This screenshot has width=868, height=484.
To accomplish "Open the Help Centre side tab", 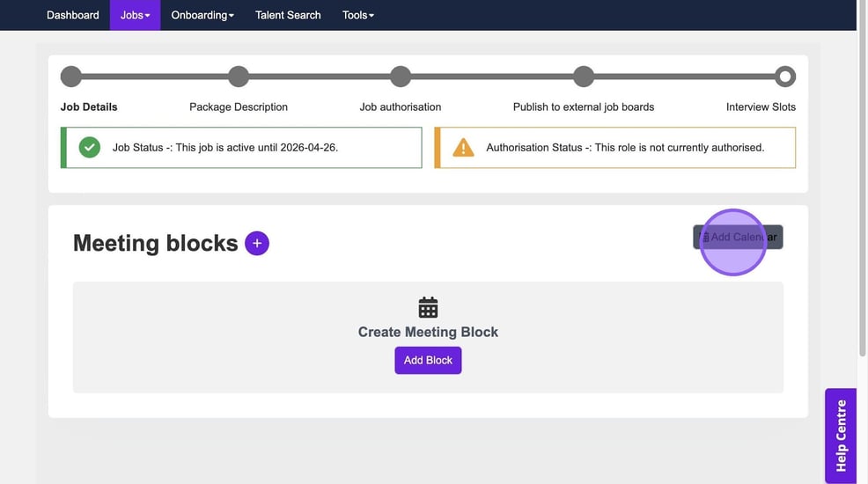I will point(841,436).
